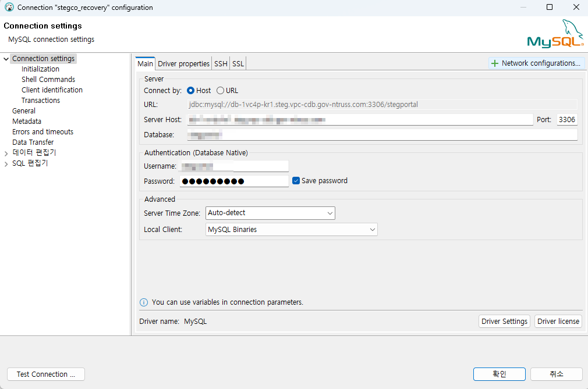
Task: Collapse the Connection settings tree node
Action: pyautogui.click(x=6, y=59)
